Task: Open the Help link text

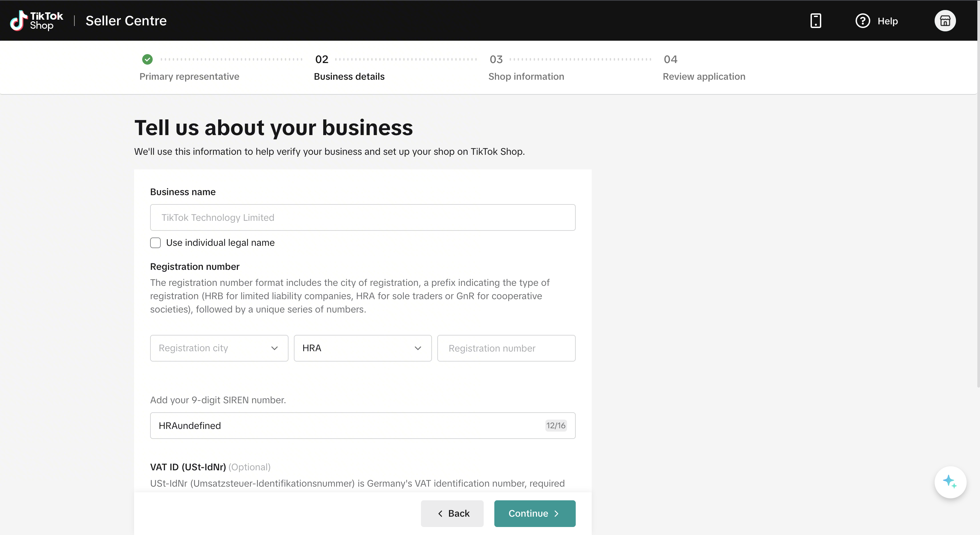Action: [888, 21]
